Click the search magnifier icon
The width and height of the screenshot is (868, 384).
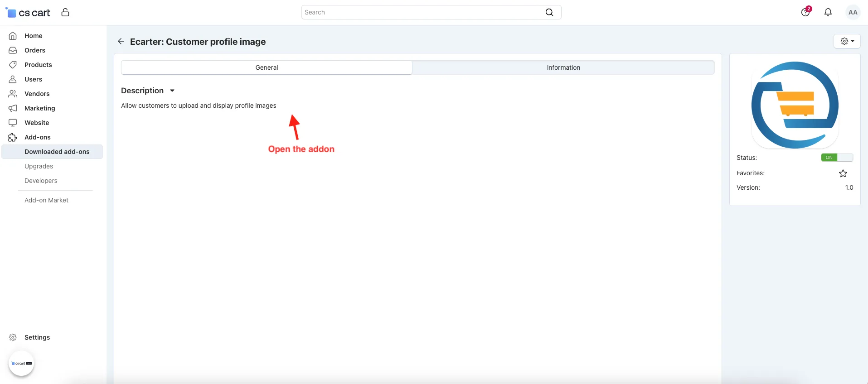(549, 12)
